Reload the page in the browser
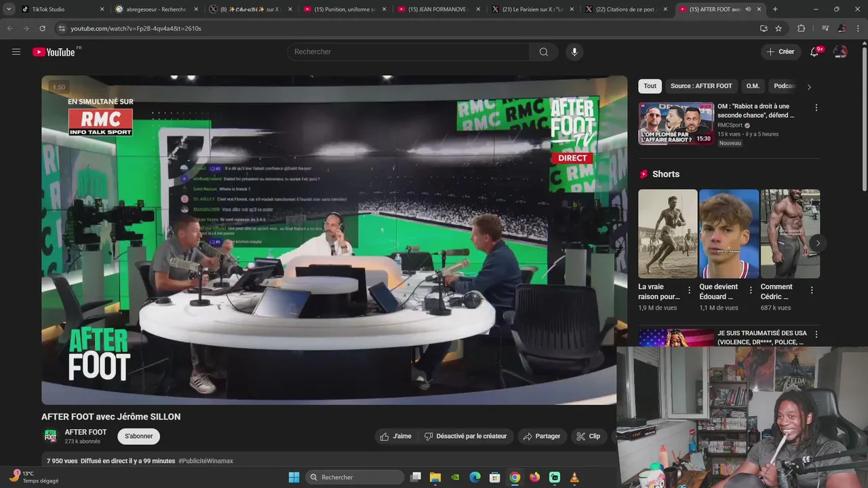The width and height of the screenshot is (868, 488). tap(42, 28)
